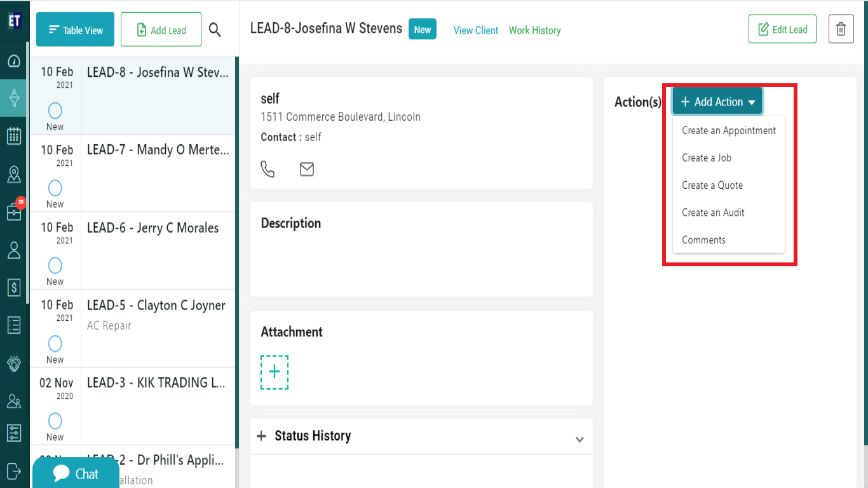Open the Chat widget
The height and width of the screenshot is (488, 868).
tap(76, 473)
